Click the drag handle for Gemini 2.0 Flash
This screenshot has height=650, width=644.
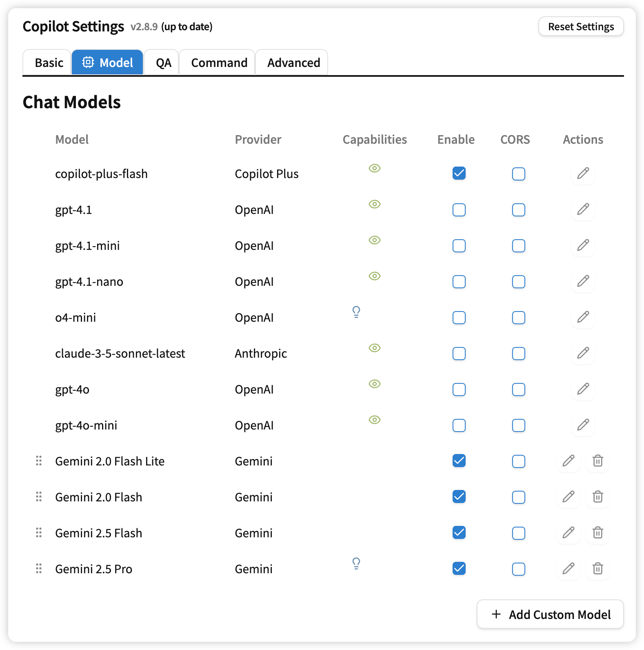point(39,497)
